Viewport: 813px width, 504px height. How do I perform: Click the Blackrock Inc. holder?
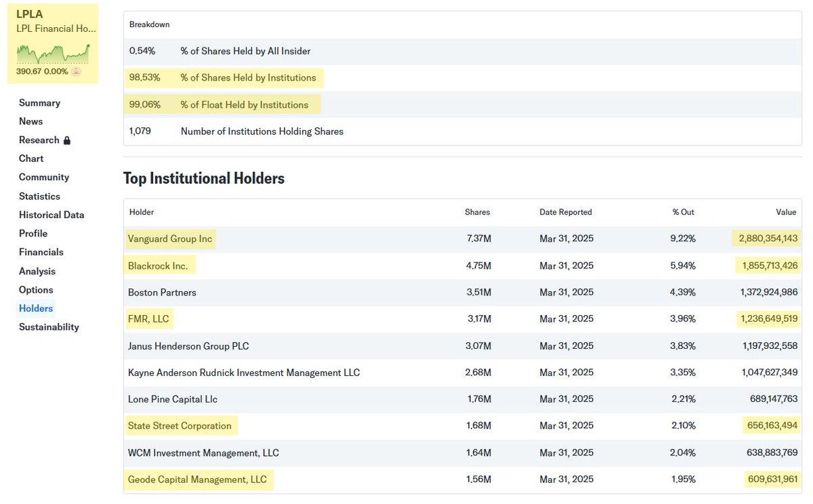pyautogui.click(x=158, y=266)
